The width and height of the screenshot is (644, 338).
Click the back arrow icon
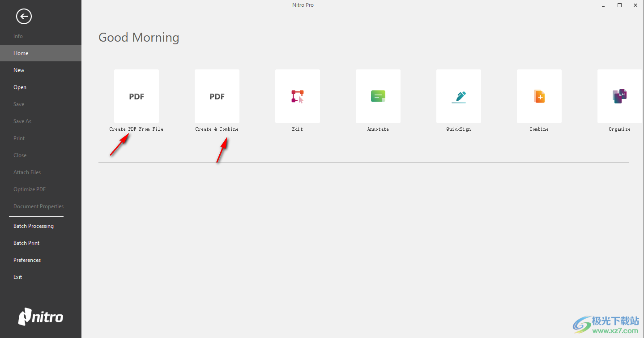click(24, 17)
